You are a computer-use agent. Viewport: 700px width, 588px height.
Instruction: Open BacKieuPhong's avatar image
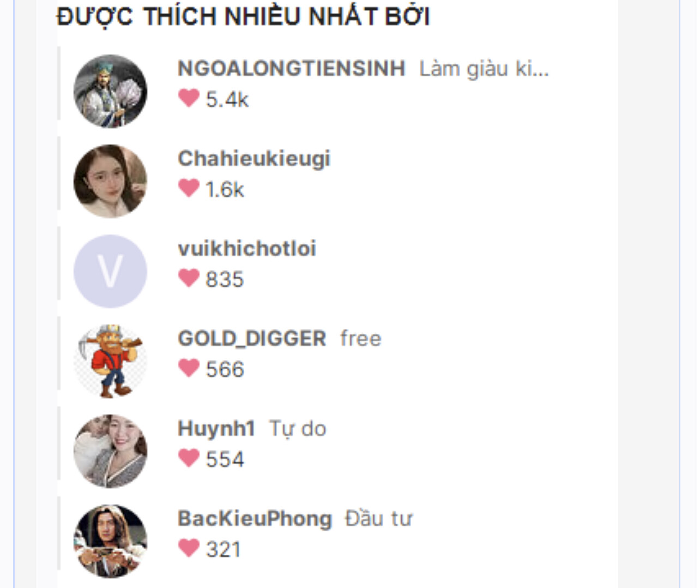tap(110, 541)
